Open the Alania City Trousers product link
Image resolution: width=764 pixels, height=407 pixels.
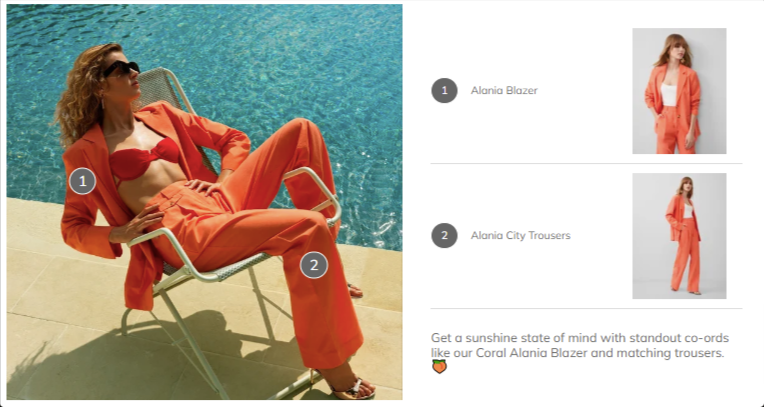pyautogui.click(x=520, y=235)
